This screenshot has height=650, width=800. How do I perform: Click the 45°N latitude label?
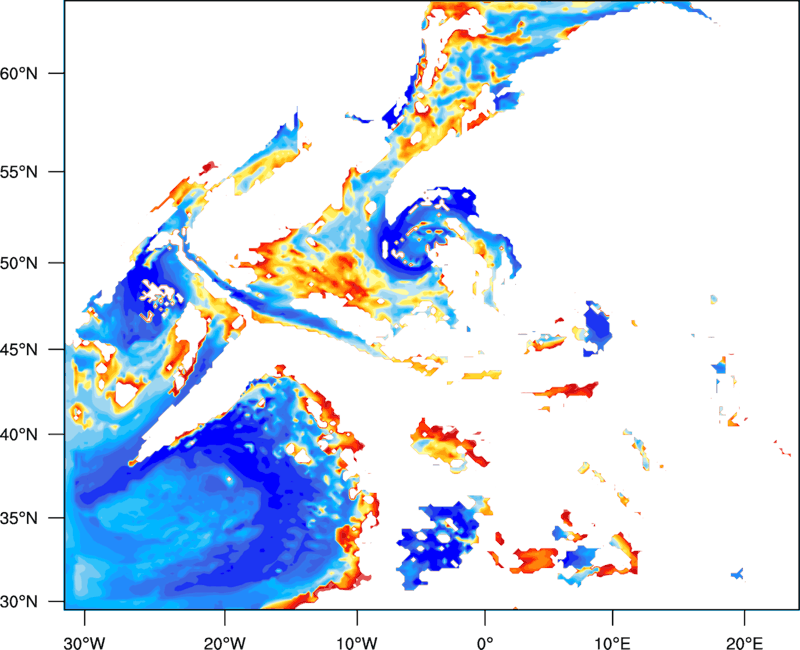click(x=19, y=349)
